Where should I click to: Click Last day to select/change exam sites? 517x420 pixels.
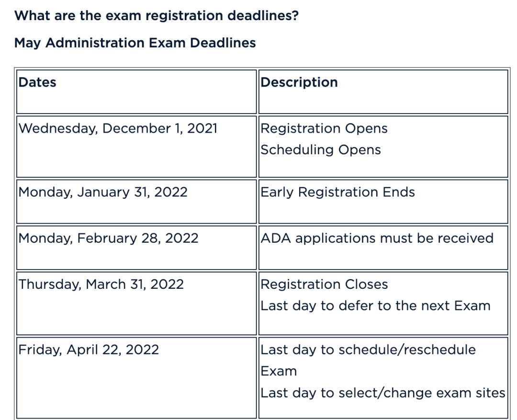click(383, 393)
